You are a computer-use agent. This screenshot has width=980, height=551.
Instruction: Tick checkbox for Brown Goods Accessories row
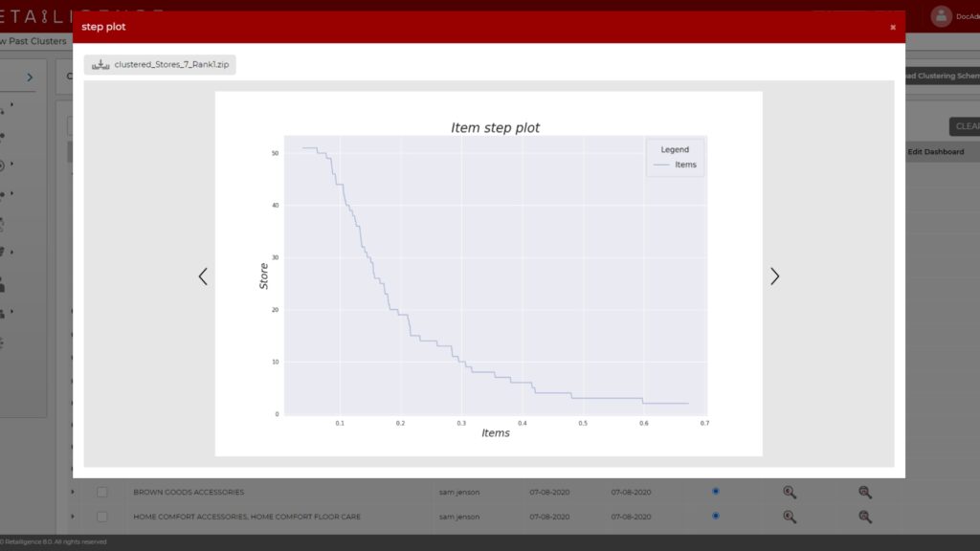click(102, 492)
